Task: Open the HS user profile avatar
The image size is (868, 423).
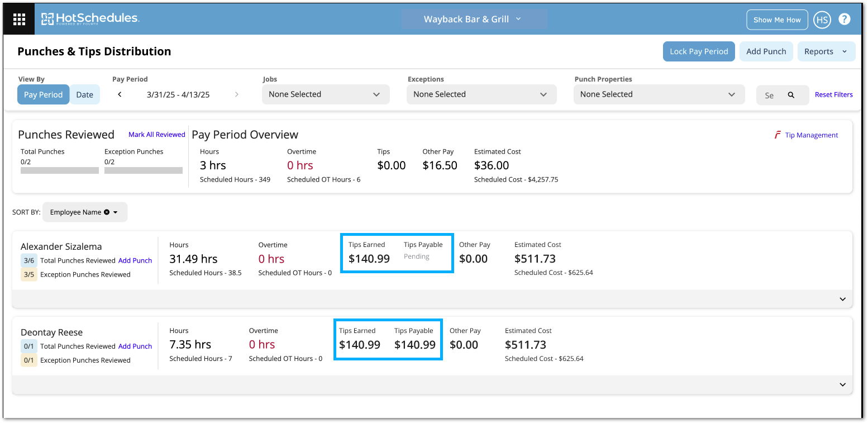Action: 822,20
